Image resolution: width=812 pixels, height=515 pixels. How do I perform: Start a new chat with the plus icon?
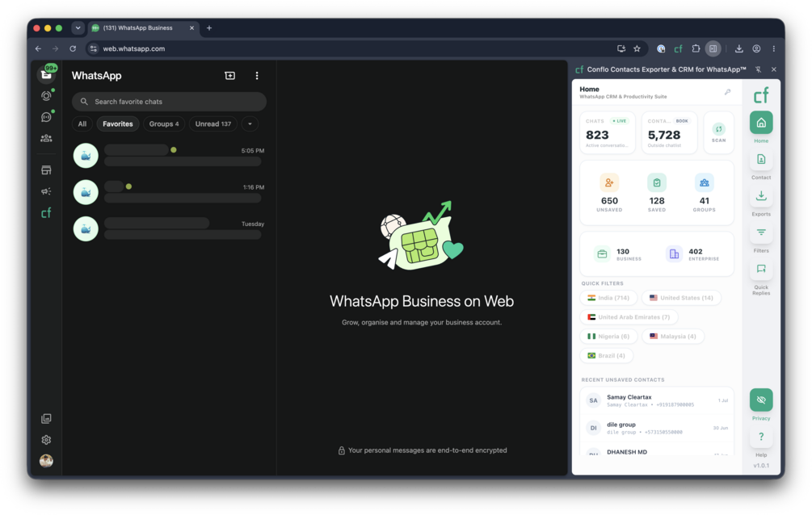click(230, 76)
